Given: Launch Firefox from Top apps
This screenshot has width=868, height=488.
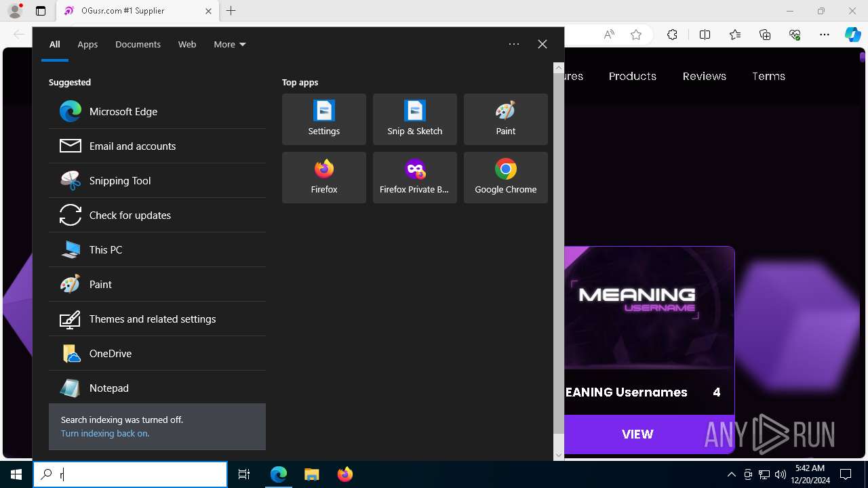Looking at the screenshot, I should click(x=324, y=178).
